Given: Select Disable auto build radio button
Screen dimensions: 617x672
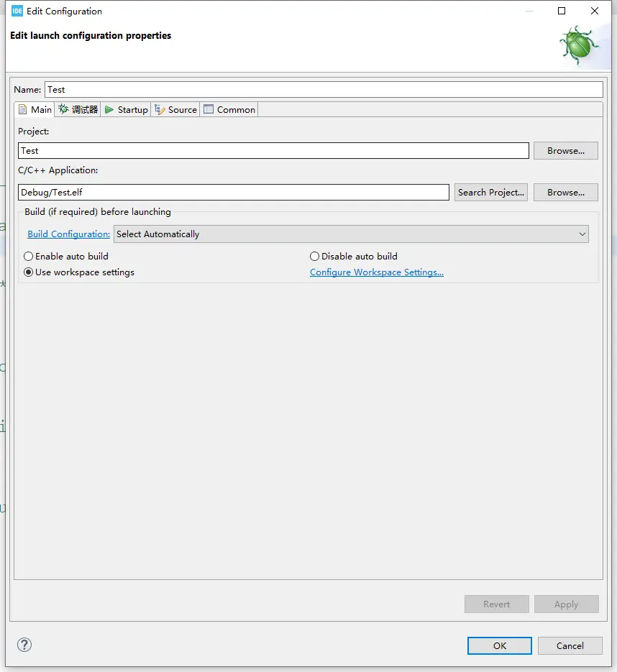Looking at the screenshot, I should pos(314,257).
